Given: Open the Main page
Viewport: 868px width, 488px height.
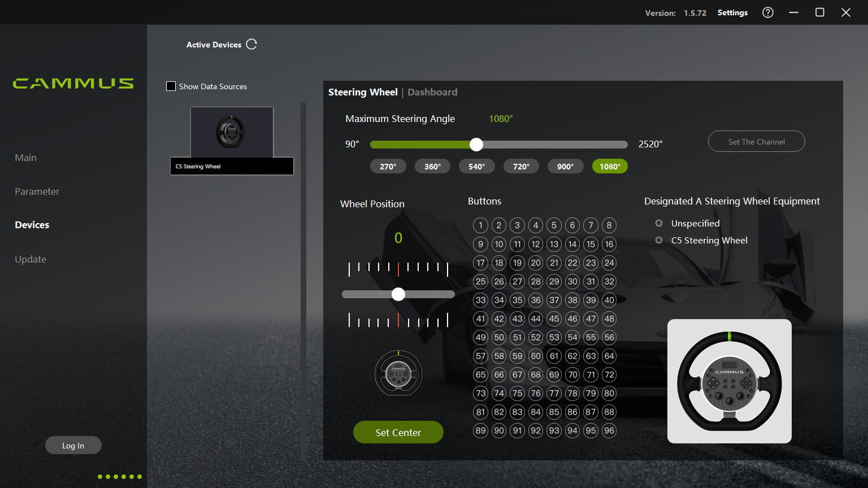Looking at the screenshot, I should [x=25, y=158].
